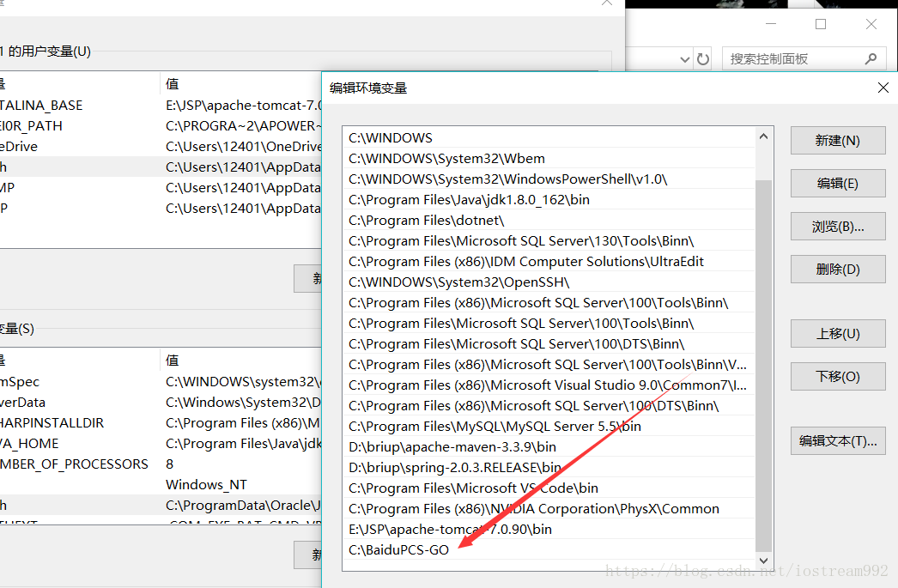The width and height of the screenshot is (898, 588).
Task: Minimize the Control Panel window
Action: (771, 24)
